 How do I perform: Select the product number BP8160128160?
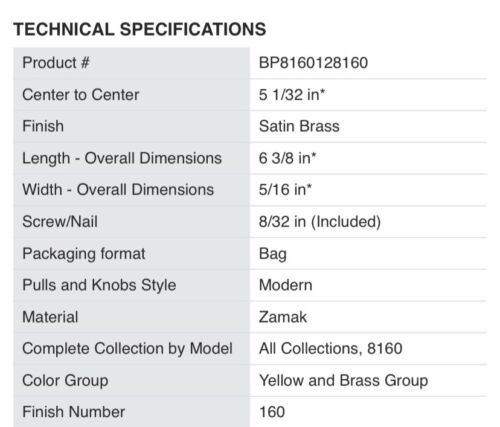point(313,63)
